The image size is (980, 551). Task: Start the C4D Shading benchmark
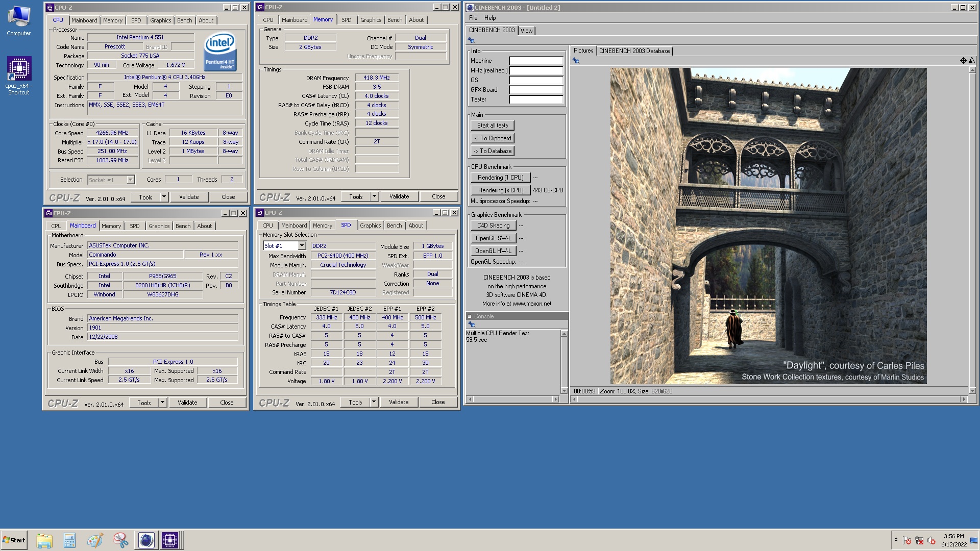(x=494, y=226)
